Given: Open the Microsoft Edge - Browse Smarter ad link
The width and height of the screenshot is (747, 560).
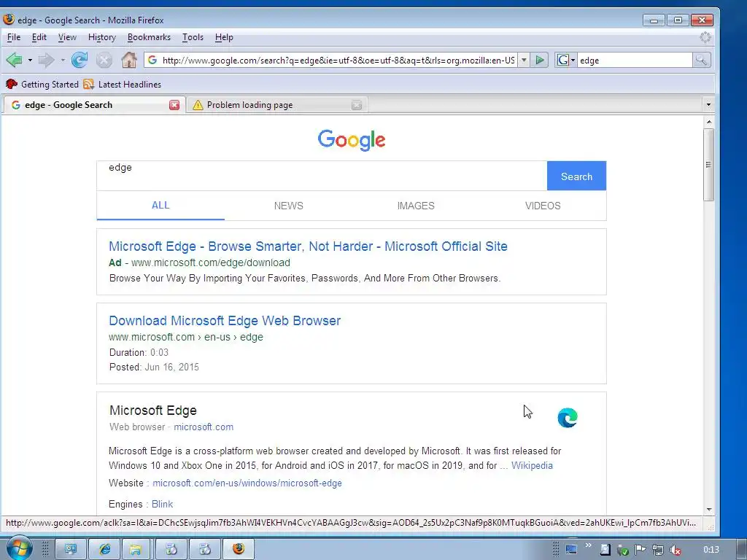Looking at the screenshot, I should pos(308,246).
